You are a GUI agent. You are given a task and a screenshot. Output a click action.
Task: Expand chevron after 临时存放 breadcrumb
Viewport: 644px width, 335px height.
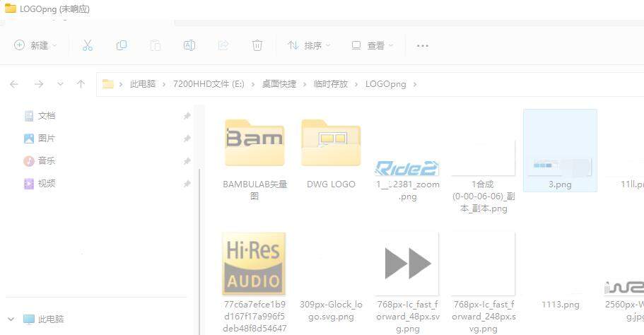tap(356, 84)
